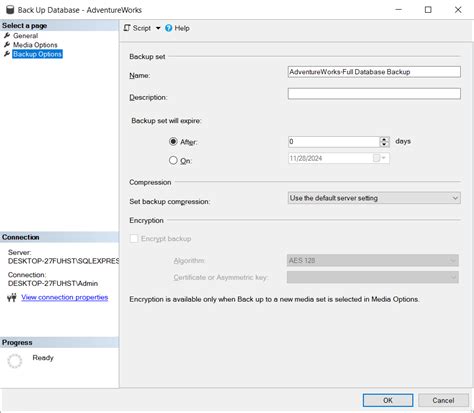Select the After expiration radio button

[x=173, y=141]
